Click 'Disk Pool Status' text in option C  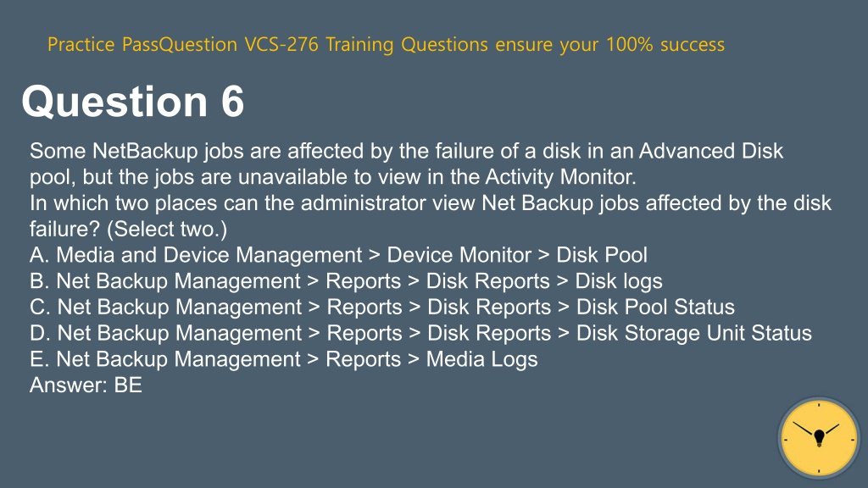point(655,307)
